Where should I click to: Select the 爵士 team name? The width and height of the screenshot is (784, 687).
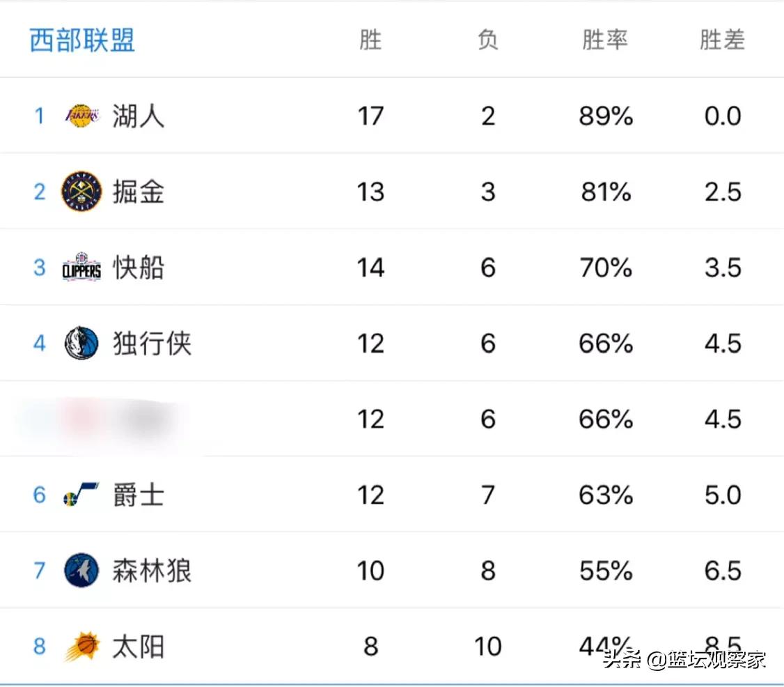click(139, 495)
